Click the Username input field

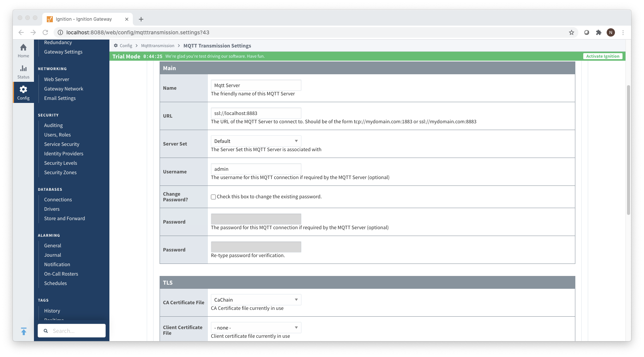click(256, 169)
